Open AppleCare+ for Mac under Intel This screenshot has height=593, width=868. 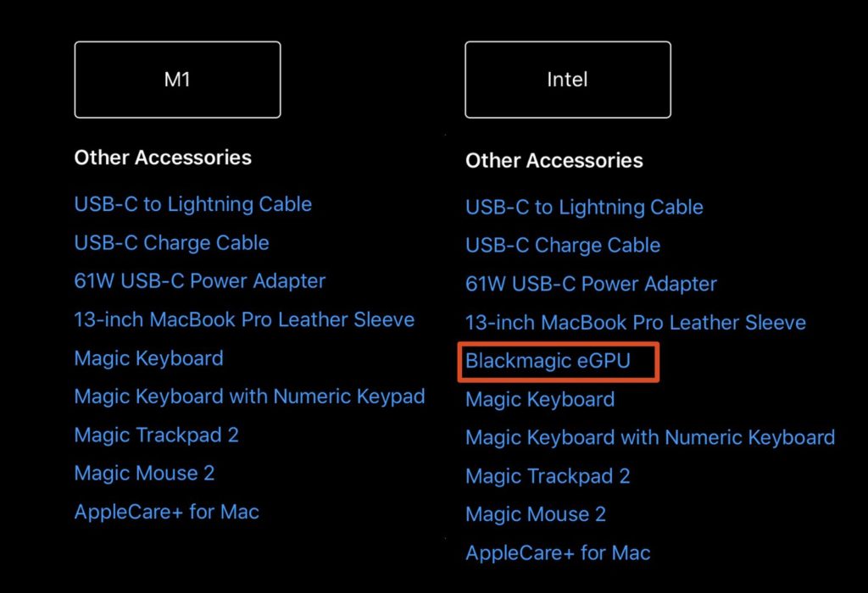tap(558, 552)
